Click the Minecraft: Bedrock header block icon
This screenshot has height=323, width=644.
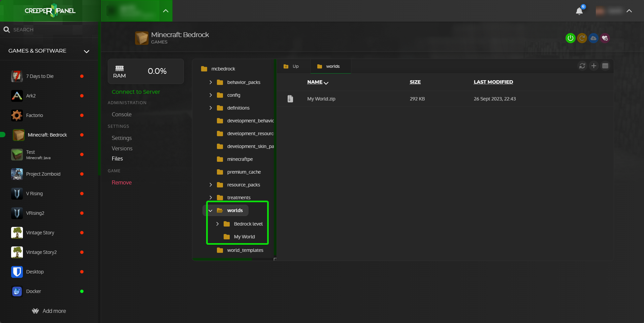142,38
